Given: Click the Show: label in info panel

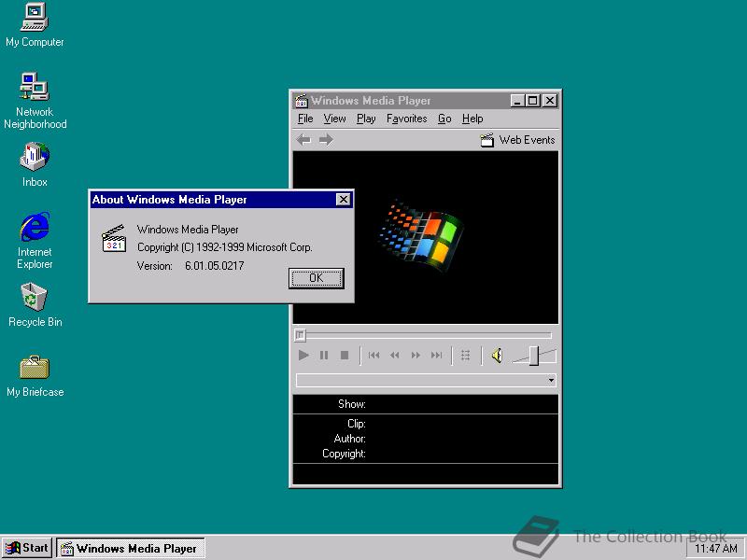Looking at the screenshot, I should 352,404.
